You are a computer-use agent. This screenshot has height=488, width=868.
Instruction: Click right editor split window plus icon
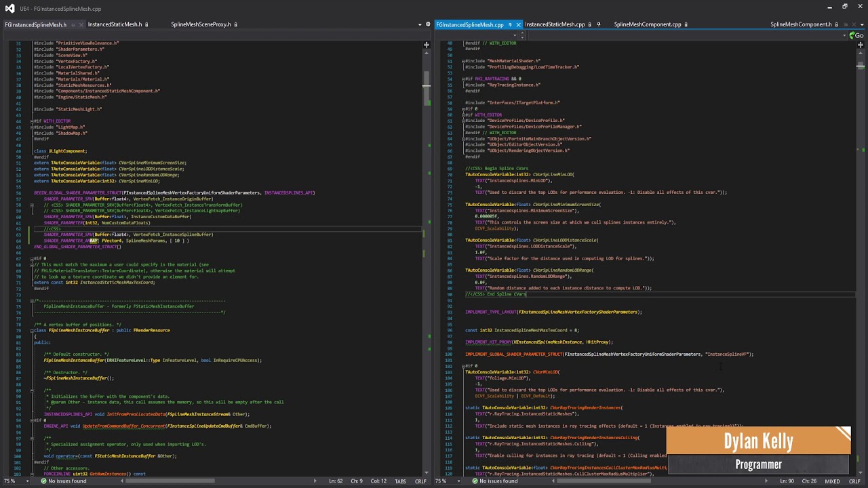[861, 45]
